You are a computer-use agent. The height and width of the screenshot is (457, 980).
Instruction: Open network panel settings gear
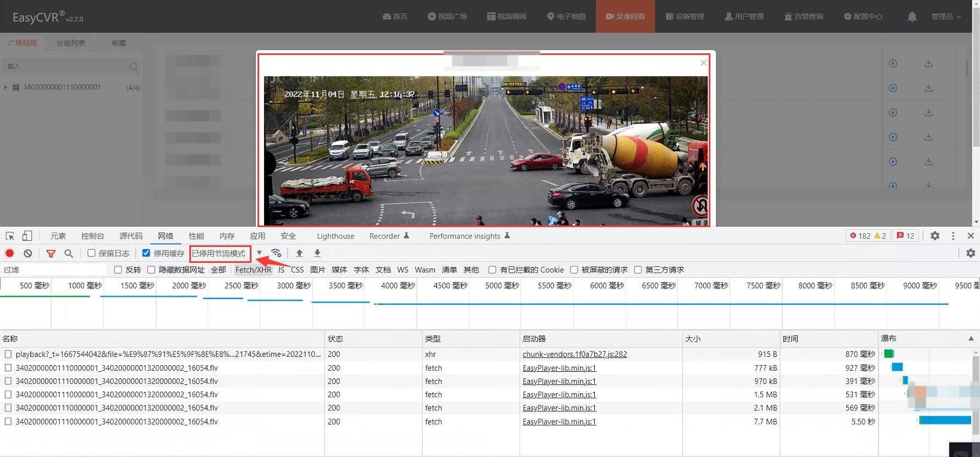971,253
